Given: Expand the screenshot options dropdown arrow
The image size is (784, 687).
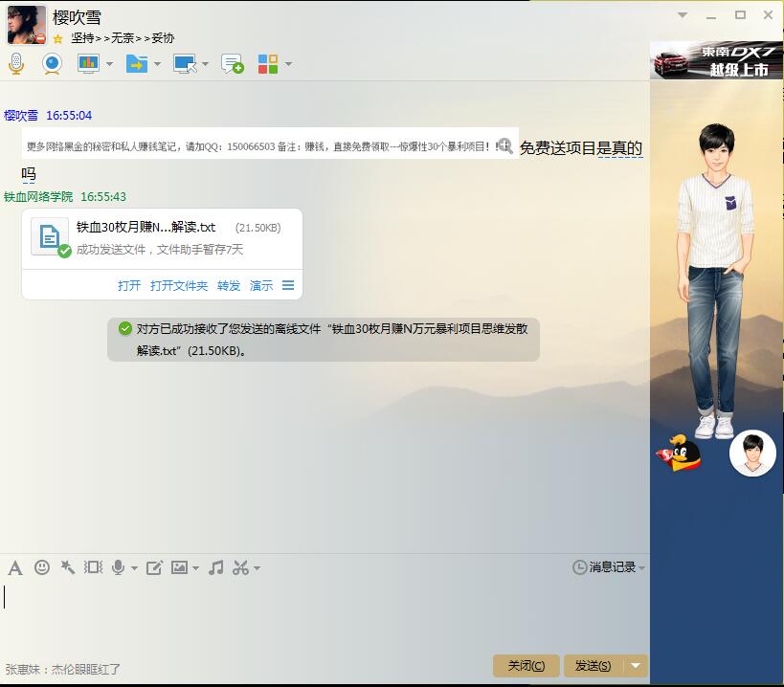Looking at the screenshot, I should pos(257,568).
